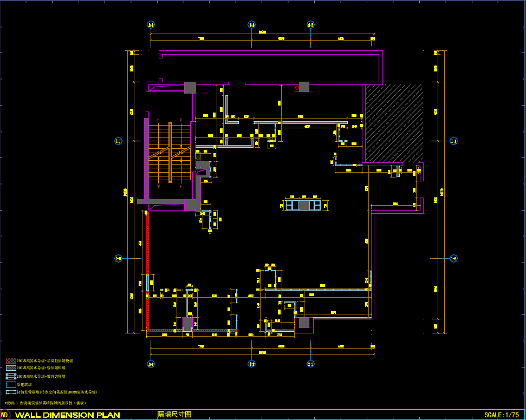Screen dimensions: 526x420
Task: Select the Chinese title 隔墙尺寸图
Action: click(x=174, y=415)
